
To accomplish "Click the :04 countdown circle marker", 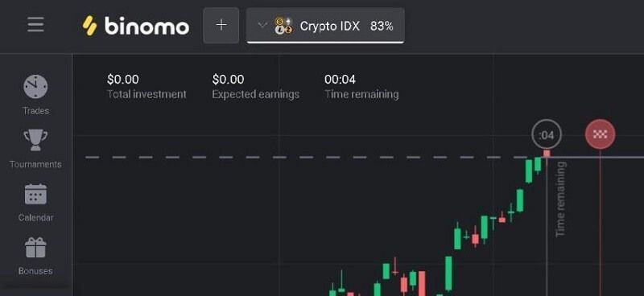I will pos(547,134).
